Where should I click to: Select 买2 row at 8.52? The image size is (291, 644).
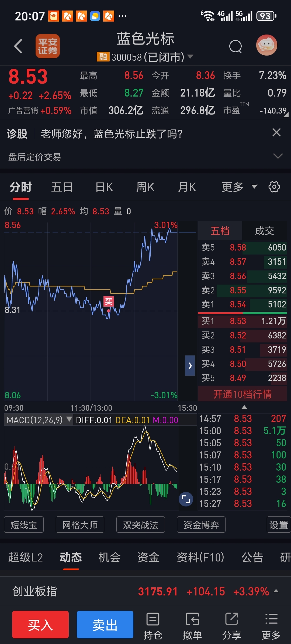point(242,335)
